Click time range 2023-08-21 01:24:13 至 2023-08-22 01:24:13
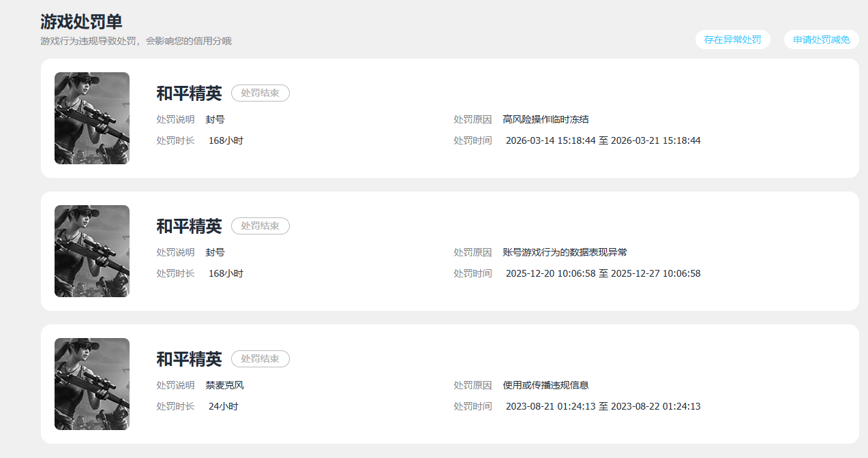Viewport: 868px width, 458px height. tap(603, 406)
